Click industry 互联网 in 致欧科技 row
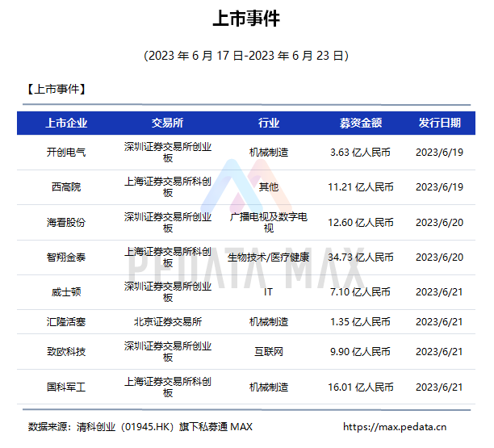Image resolution: width=494 pixels, height=448 pixels. (x=269, y=352)
